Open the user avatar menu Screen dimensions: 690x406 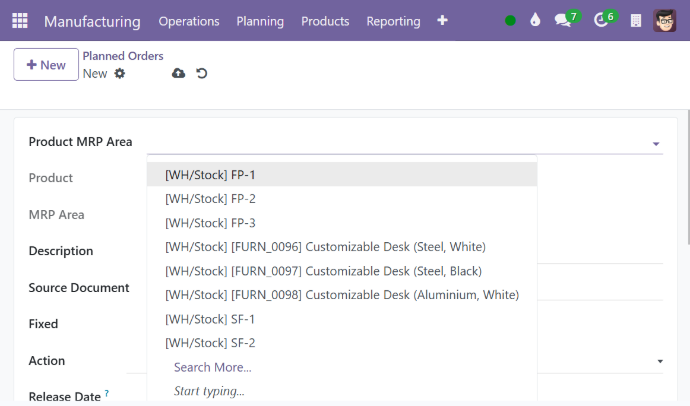coord(665,21)
